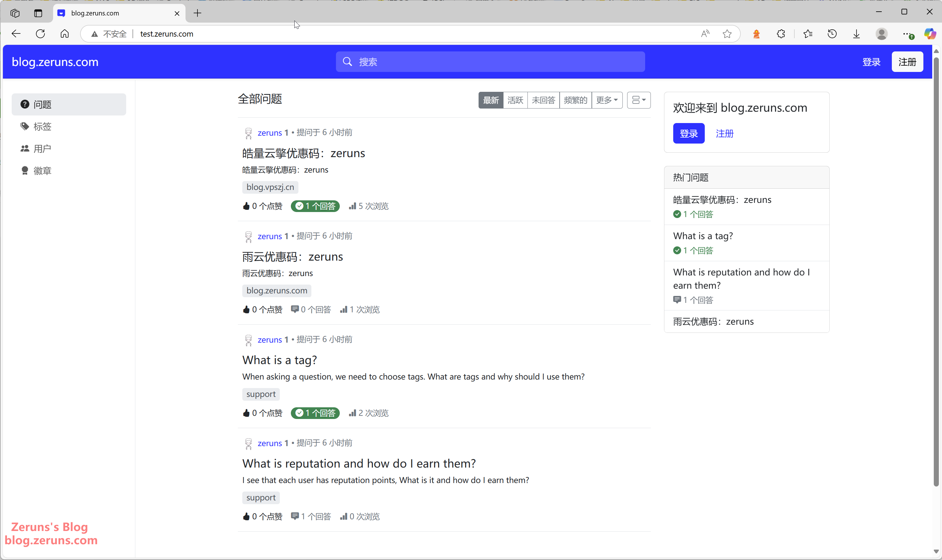
Task: Click 注册 link in welcome card
Action: [725, 133]
